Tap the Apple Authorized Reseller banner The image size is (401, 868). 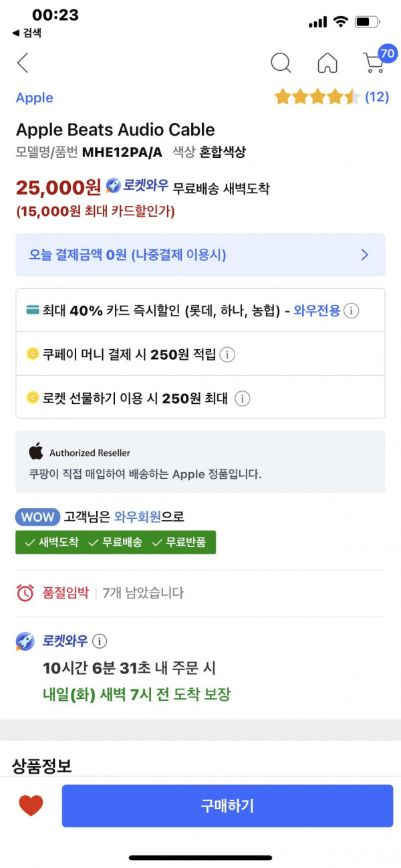pyautogui.click(x=200, y=462)
